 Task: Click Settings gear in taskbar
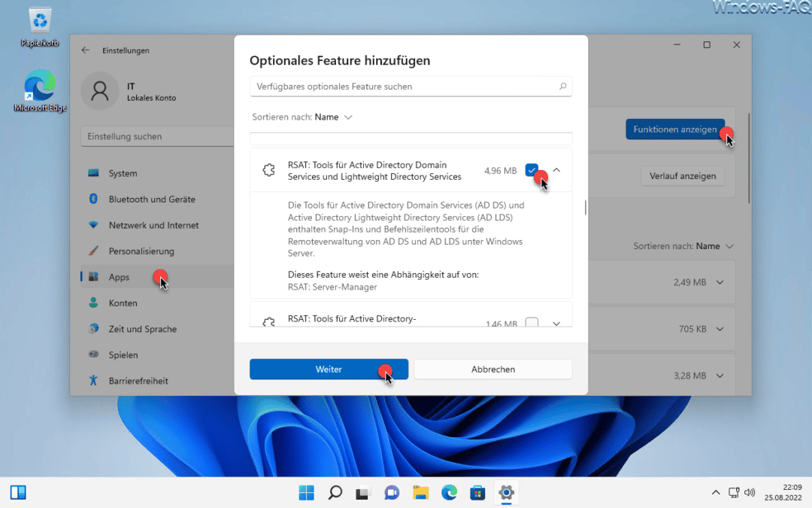[x=507, y=492]
